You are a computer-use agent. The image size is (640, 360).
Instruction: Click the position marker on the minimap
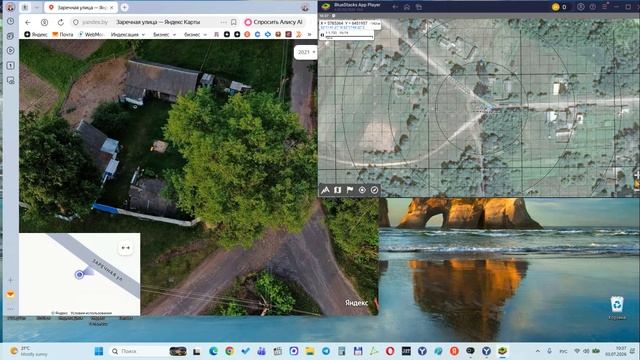(80, 275)
